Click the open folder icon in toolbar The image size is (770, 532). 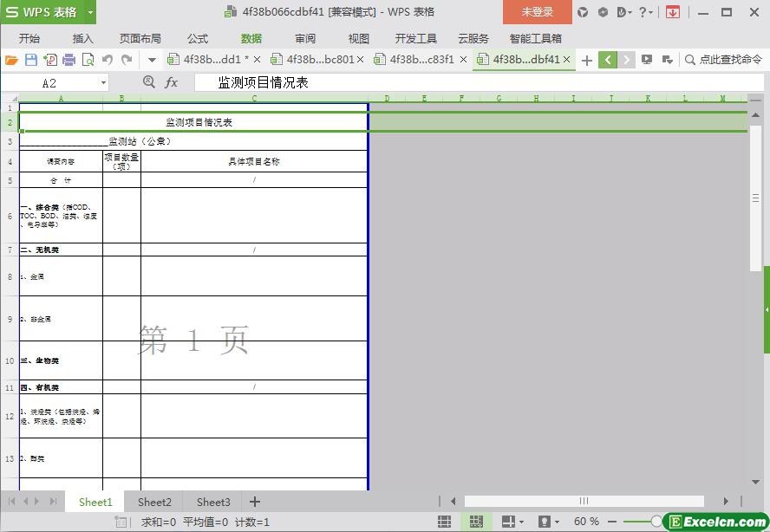coord(11,60)
